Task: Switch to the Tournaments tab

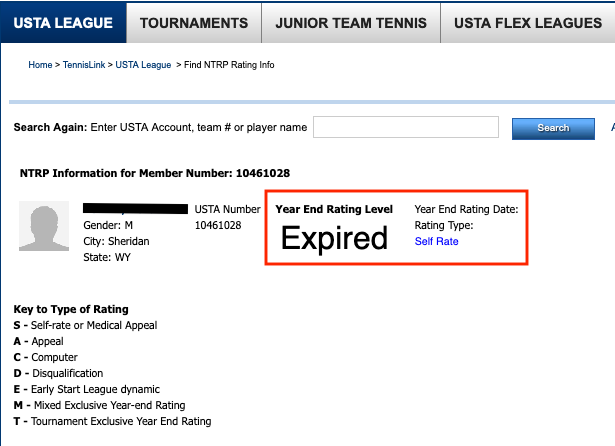Action: pyautogui.click(x=194, y=22)
